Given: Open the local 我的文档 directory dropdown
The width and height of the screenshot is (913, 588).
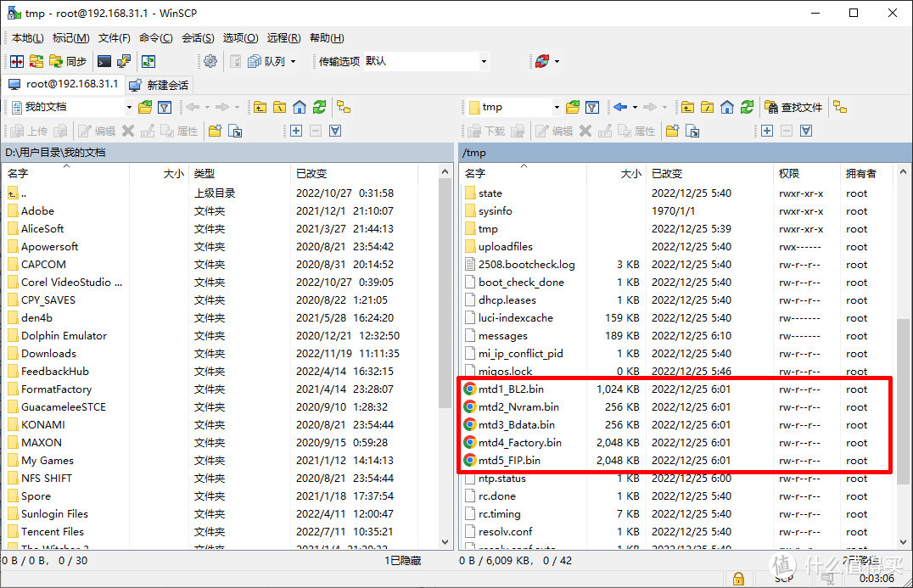Looking at the screenshot, I should point(129,107).
